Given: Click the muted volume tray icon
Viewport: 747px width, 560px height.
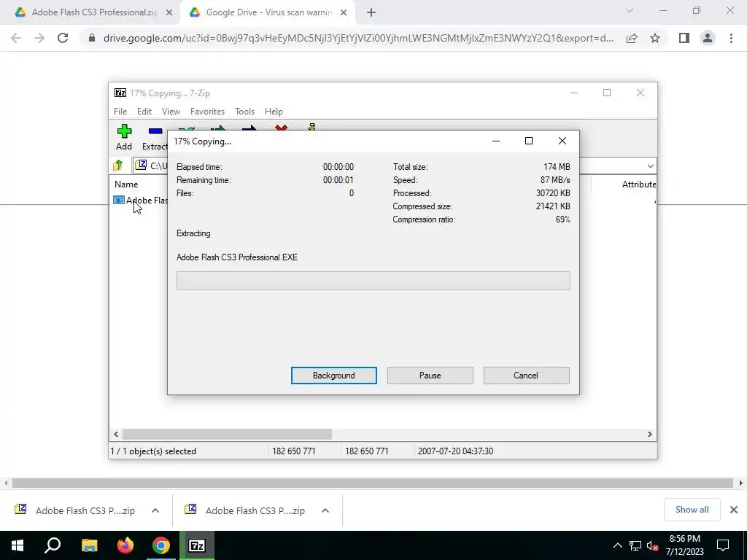Looking at the screenshot, I should 652,545.
